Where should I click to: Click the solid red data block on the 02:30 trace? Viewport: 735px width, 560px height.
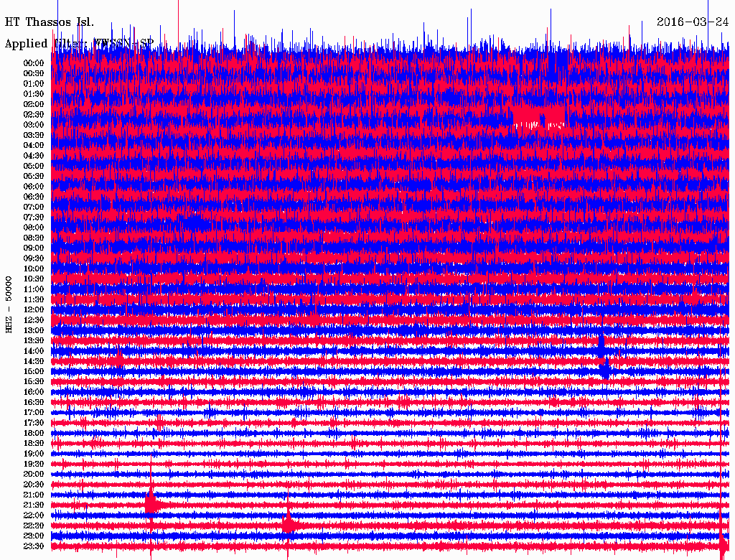(x=538, y=115)
